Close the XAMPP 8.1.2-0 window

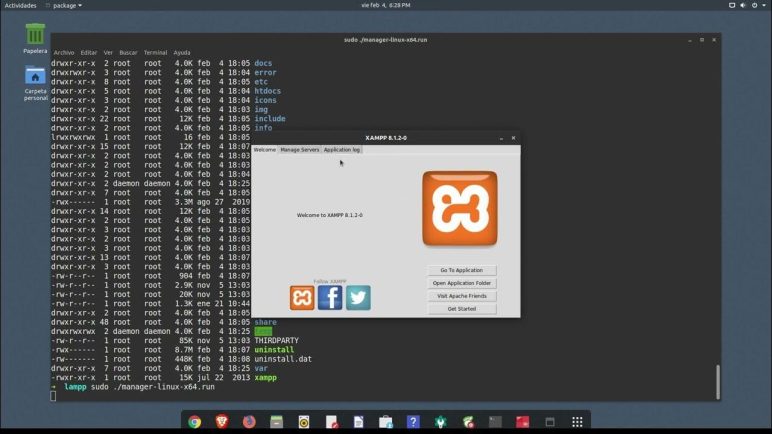point(513,138)
